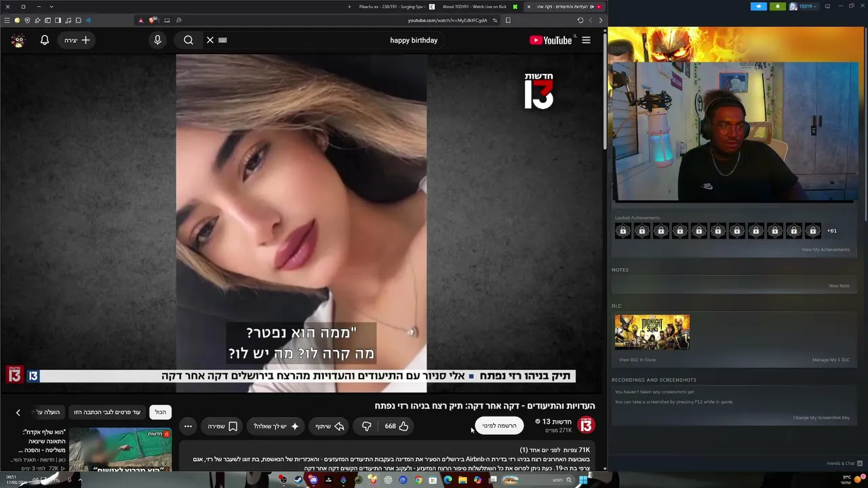This screenshot has width=868, height=488.
Task: Open the extensions puzzle icon
Action: click(78, 20)
